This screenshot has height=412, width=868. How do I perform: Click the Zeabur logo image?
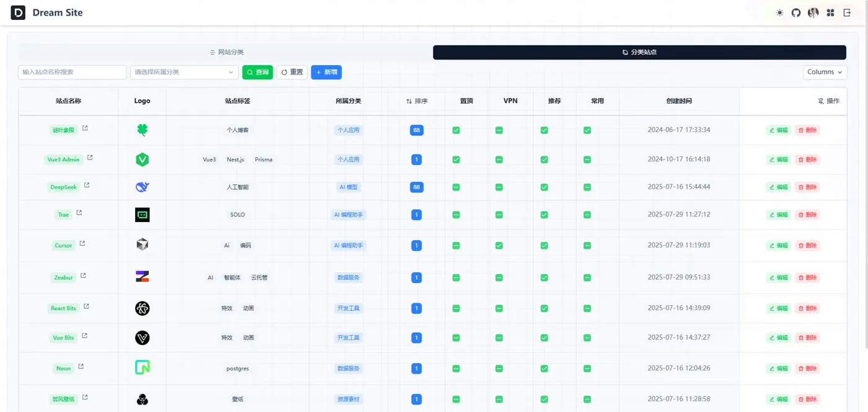142,277
